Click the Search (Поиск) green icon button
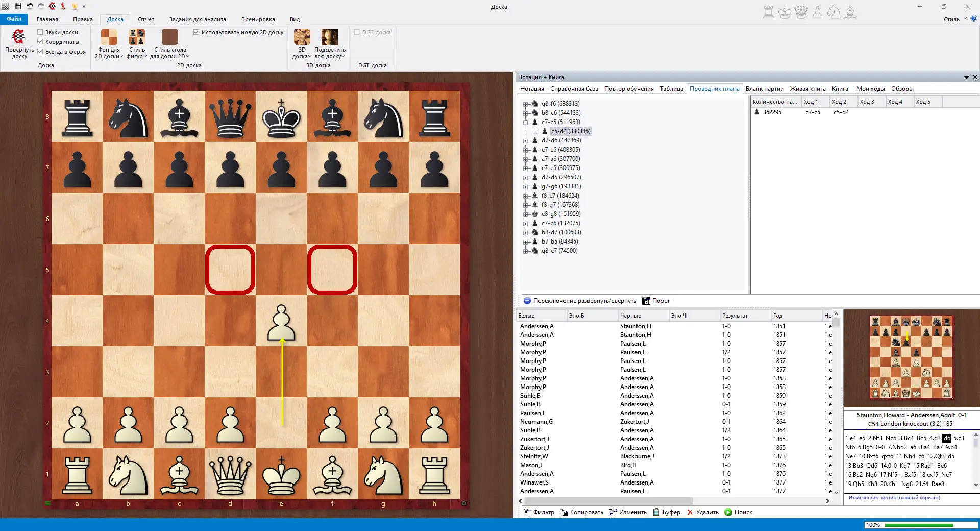Image resolution: width=980 pixels, height=531 pixels. (728, 512)
